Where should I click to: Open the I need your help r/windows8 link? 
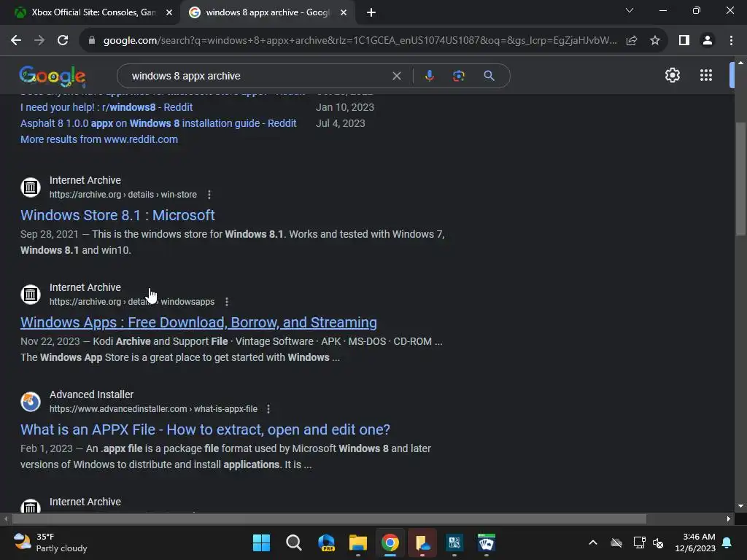(107, 107)
